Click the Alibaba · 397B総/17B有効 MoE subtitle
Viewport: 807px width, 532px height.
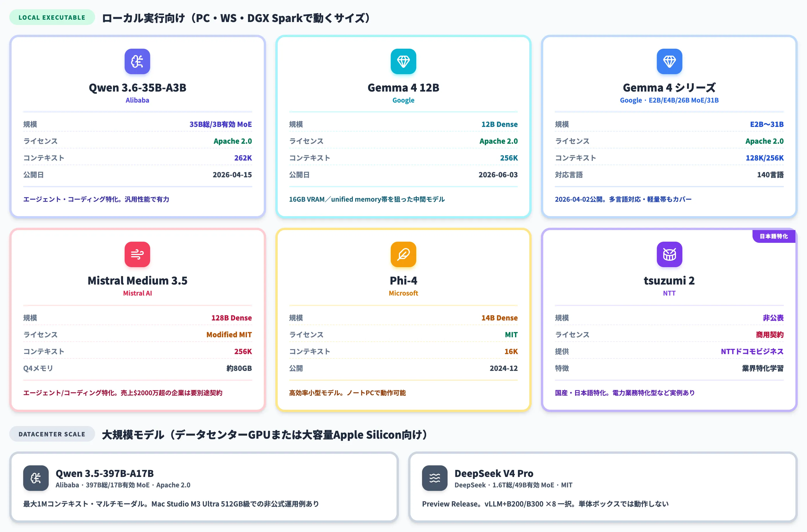[123, 485]
